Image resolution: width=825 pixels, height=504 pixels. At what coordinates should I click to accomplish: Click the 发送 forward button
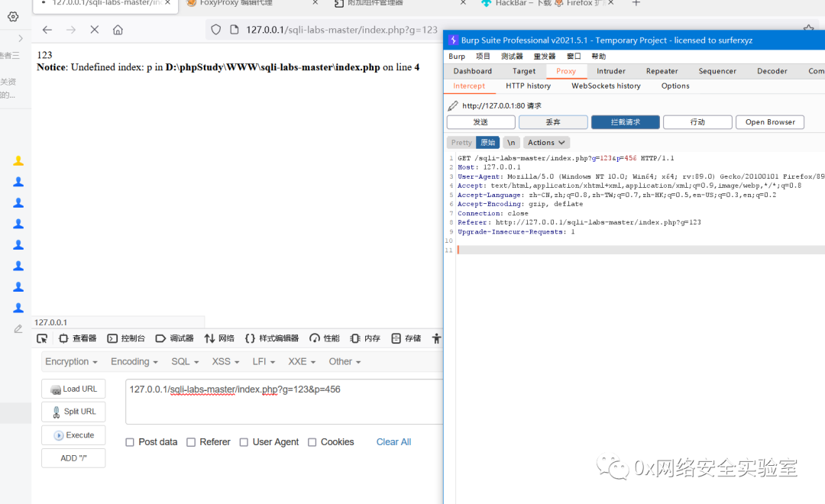[x=481, y=122]
